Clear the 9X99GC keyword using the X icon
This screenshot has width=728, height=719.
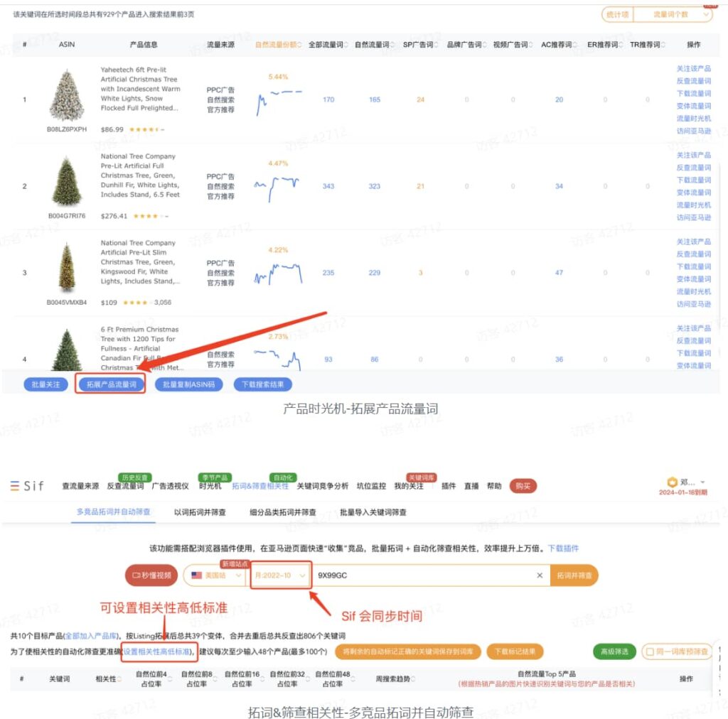pyautogui.click(x=540, y=575)
